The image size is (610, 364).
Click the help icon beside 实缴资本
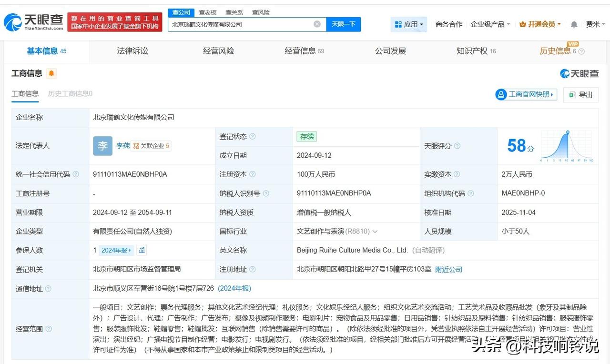(x=457, y=174)
